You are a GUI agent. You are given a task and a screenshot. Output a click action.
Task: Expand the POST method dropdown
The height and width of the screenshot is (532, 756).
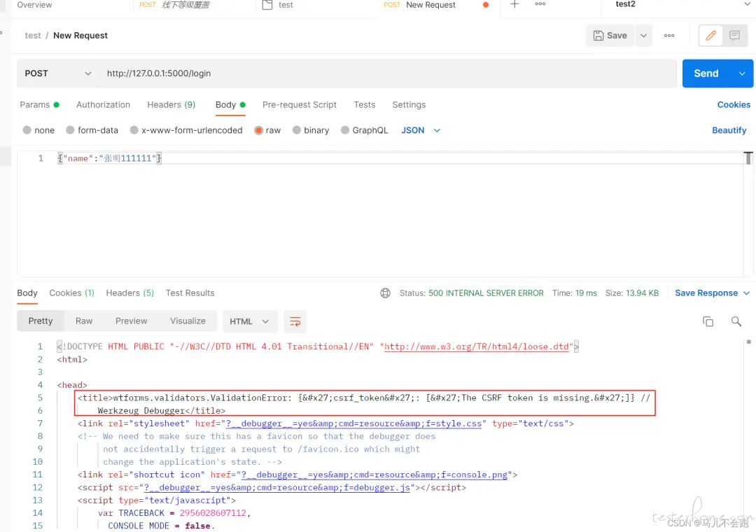tap(59, 73)
